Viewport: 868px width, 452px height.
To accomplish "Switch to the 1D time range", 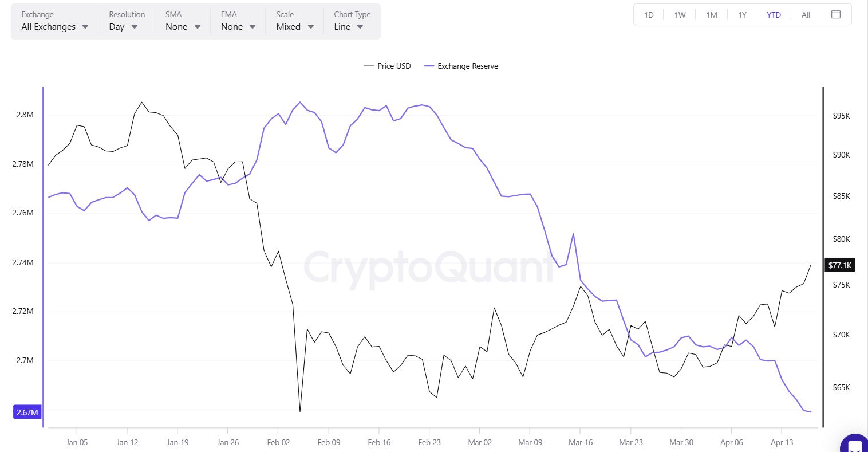I will (x=648, y=15).
